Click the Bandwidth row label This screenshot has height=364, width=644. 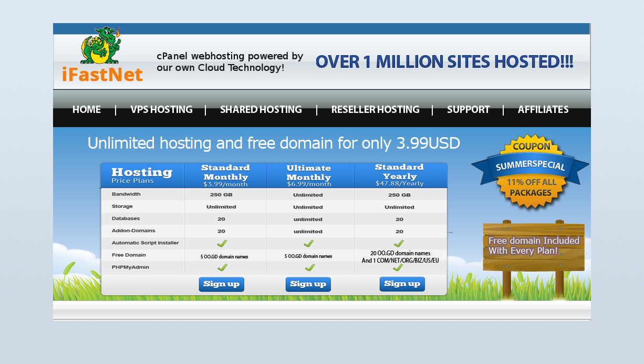pos(126,194)
